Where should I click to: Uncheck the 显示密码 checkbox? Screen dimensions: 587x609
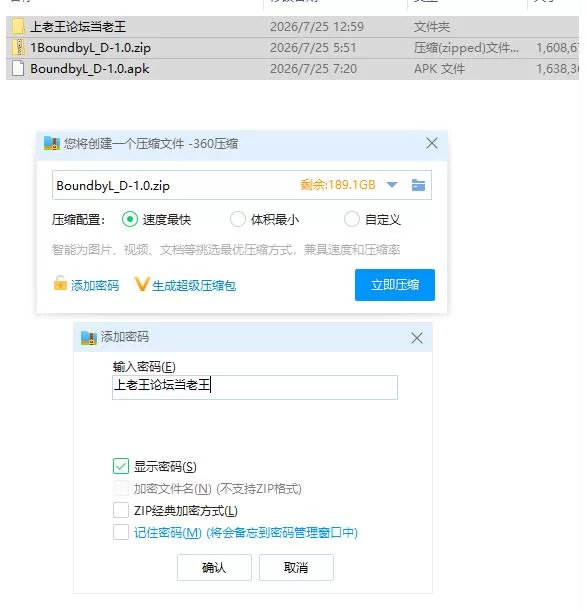tap(121, 466)
